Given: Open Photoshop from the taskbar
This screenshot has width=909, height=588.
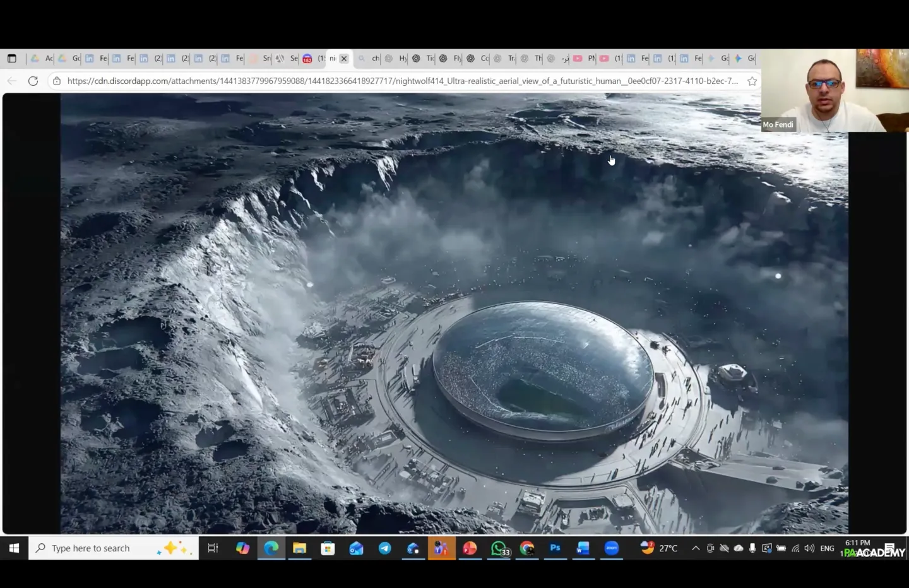Looking at the screenshot, I should point(555,548).
